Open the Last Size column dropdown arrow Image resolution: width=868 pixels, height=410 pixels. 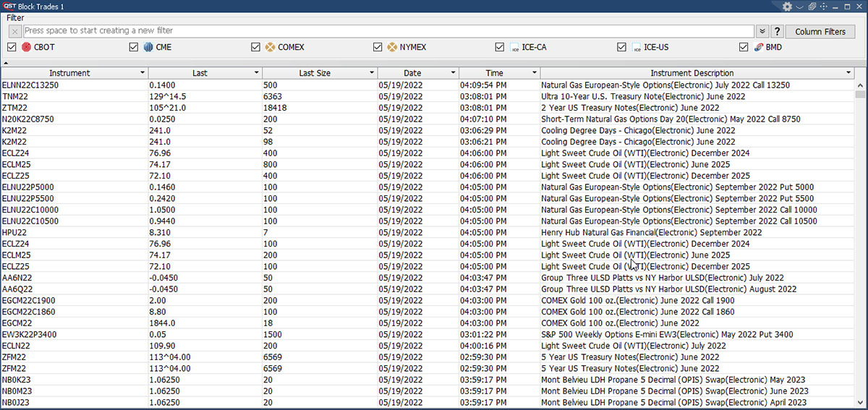click(x=372, y=73)
